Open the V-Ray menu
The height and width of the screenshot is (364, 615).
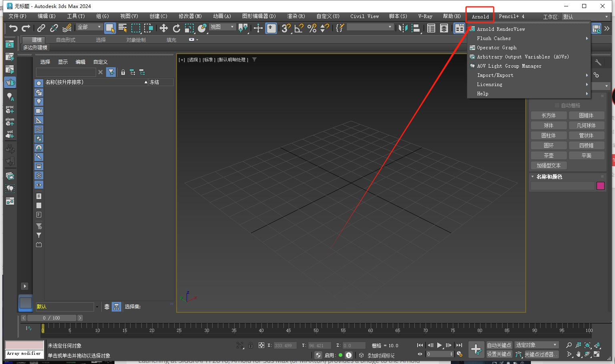pos(425,16)
